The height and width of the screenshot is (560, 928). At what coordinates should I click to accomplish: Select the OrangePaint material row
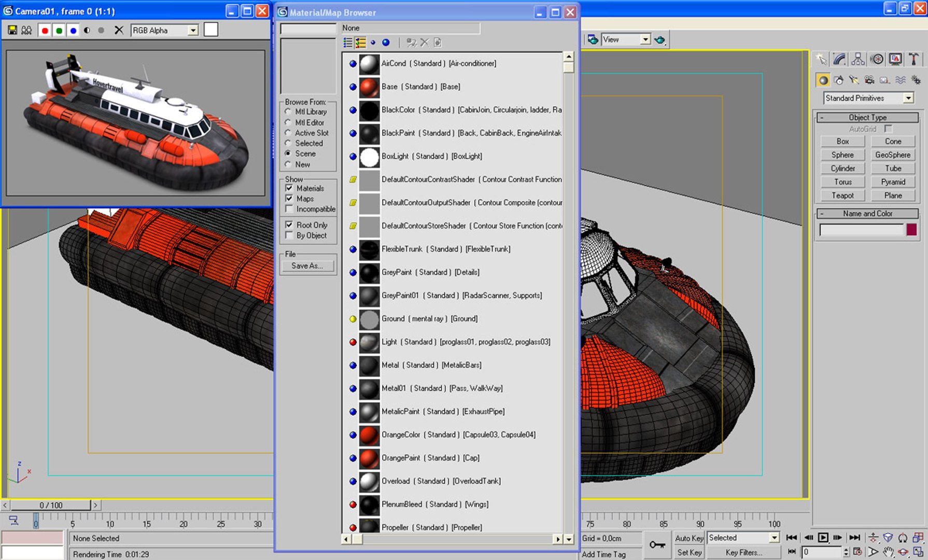(430, 458)
